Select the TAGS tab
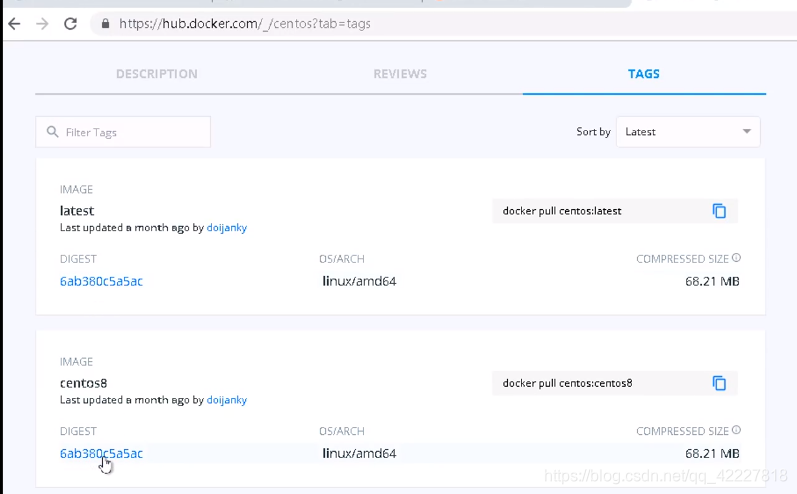The image size is (797, 494). pyautogui.click(x=643, y=74)
